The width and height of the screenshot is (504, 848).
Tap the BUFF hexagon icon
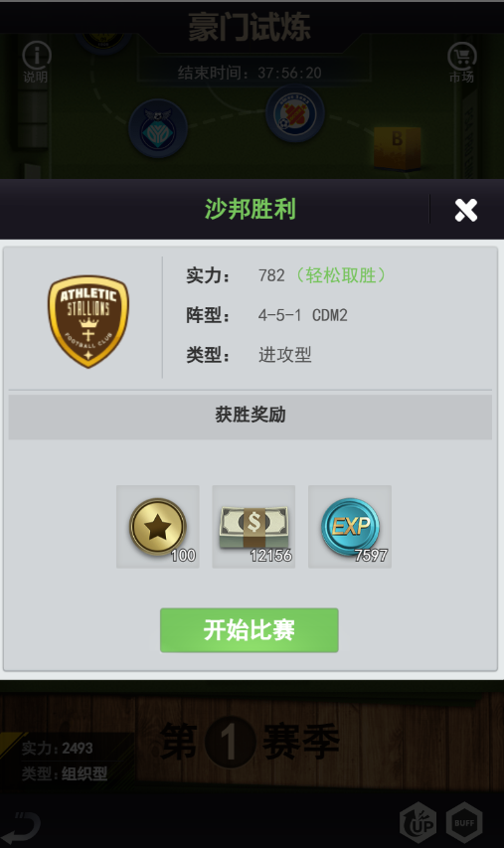click(x=464, y=822)
